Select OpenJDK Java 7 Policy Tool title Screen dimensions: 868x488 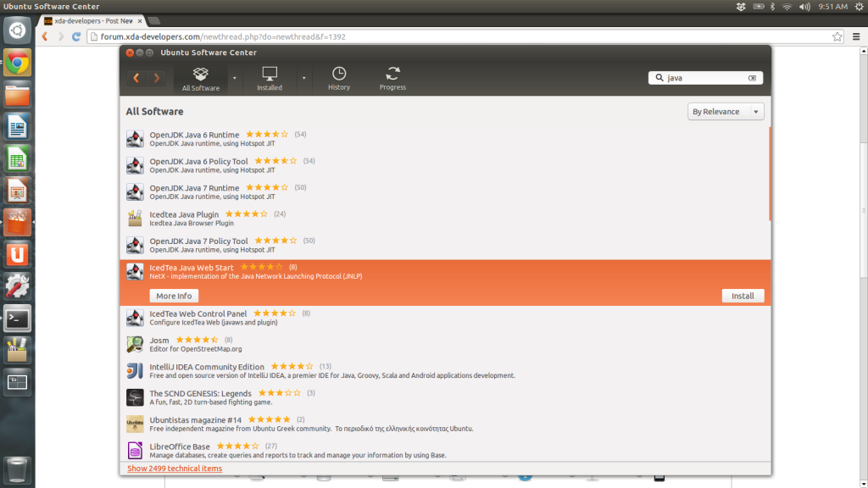(x=198, y=241)
